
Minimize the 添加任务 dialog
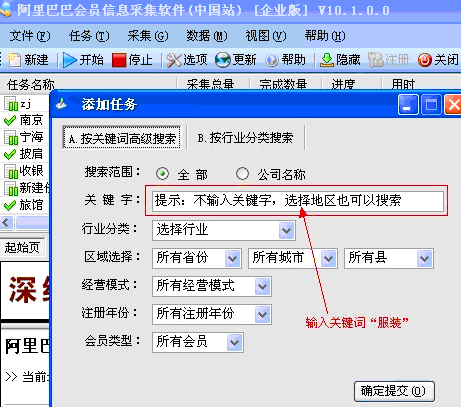coord(408,105)
